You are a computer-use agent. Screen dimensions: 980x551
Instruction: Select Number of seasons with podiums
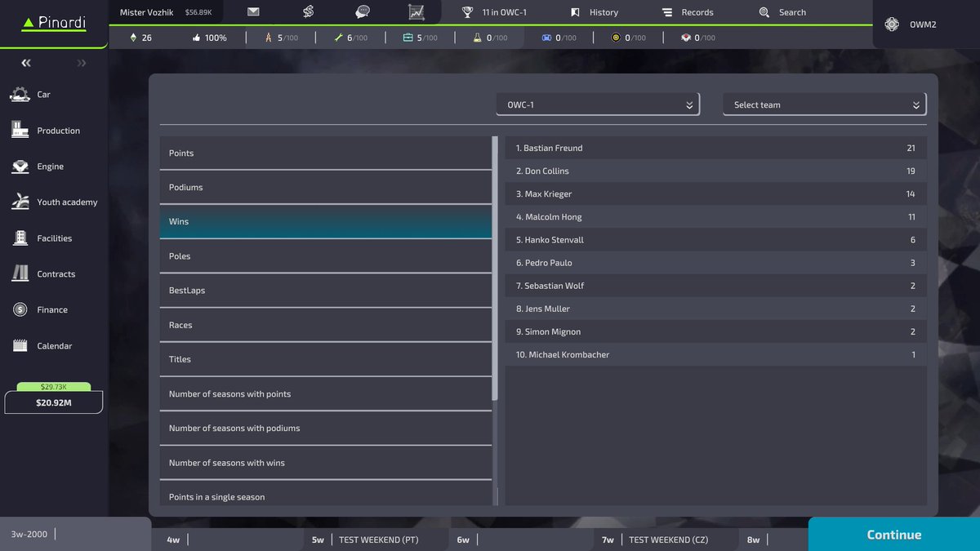point(326,429)
